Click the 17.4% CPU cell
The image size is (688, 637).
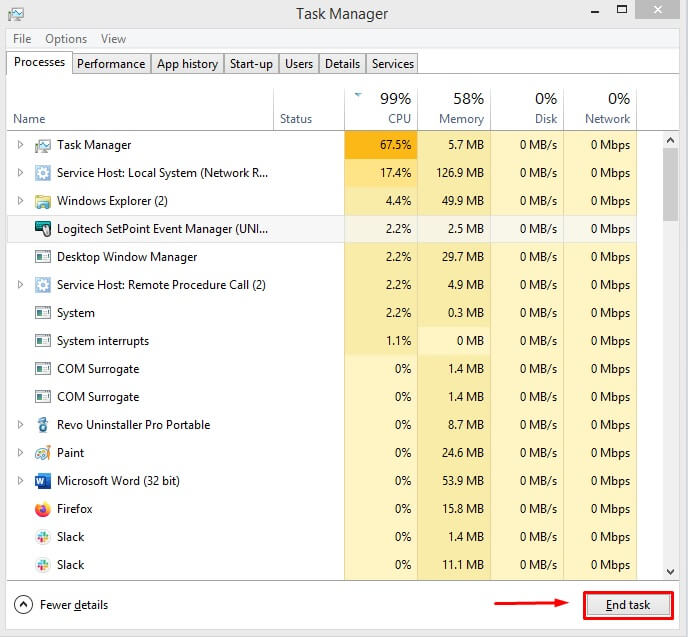[x=381, y=173]
